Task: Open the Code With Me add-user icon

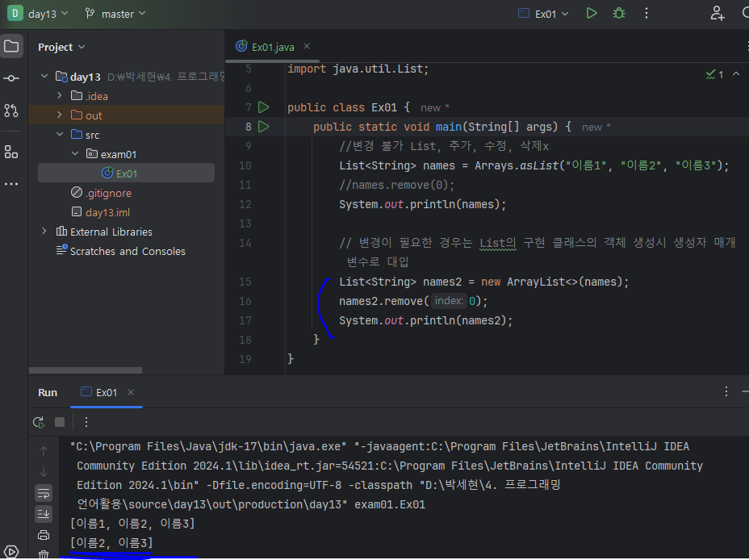Action: pyautogui.click(x=717, y=13)
